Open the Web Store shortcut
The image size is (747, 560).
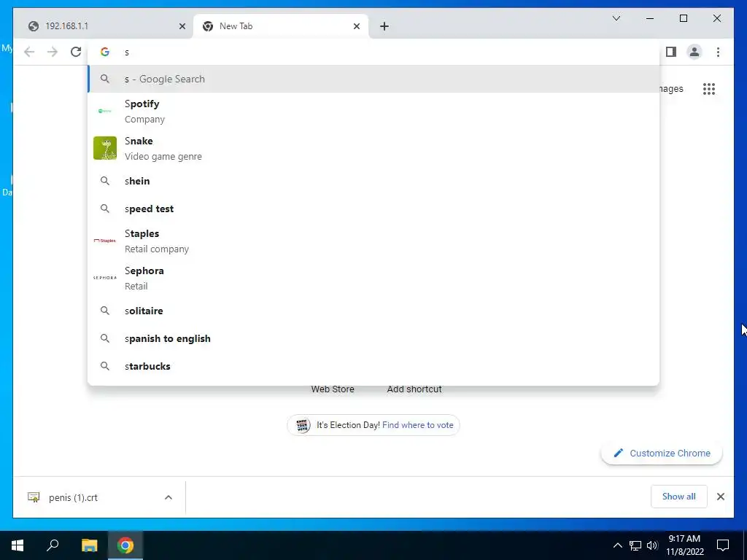tap(333, 389)
